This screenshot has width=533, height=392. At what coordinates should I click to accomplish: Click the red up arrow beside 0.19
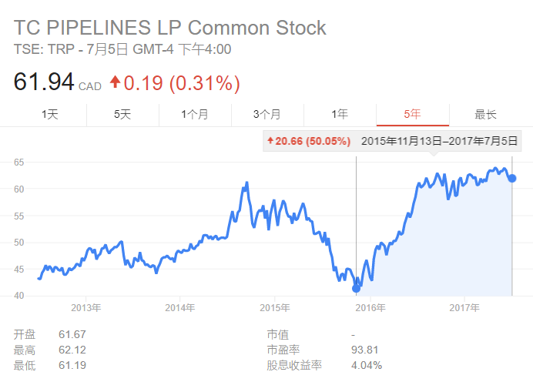click(116, 80)
